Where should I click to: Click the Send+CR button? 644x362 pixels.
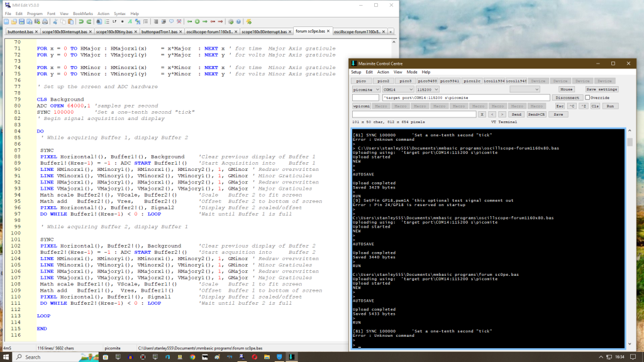coord(535,114)
